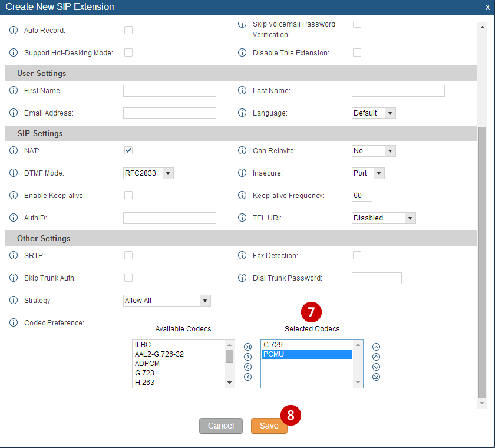Click the info icon beside DTMF Mode
The height and width of the screenshot is (448, 495).
[14, 173]
